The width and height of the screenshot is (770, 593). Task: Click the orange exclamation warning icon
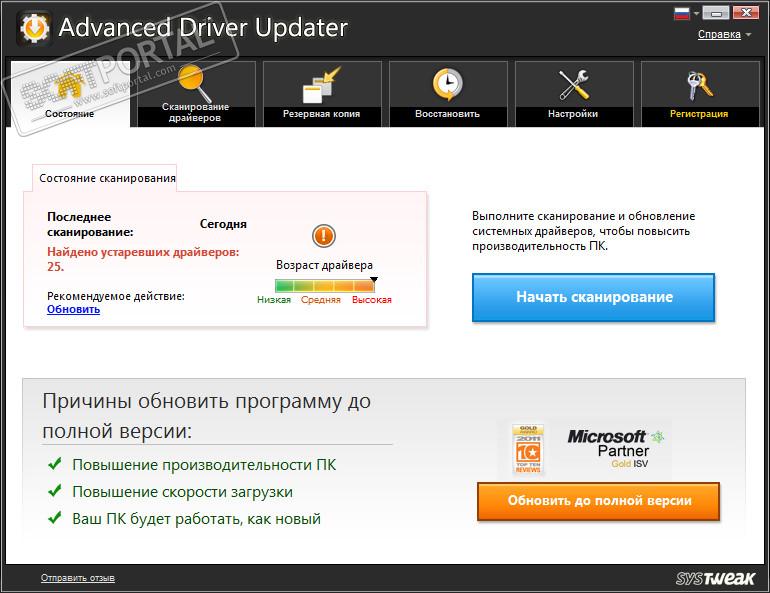[324, 236]
